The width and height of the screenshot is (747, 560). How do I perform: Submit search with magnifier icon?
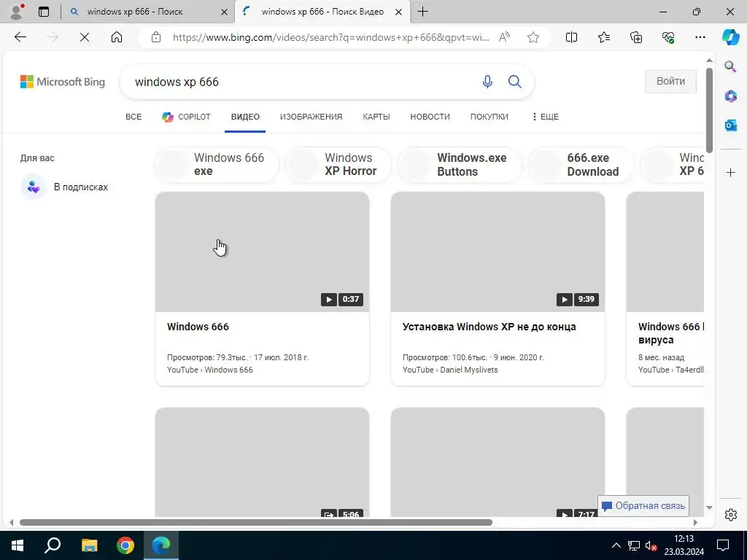click(x=514, y=82)
